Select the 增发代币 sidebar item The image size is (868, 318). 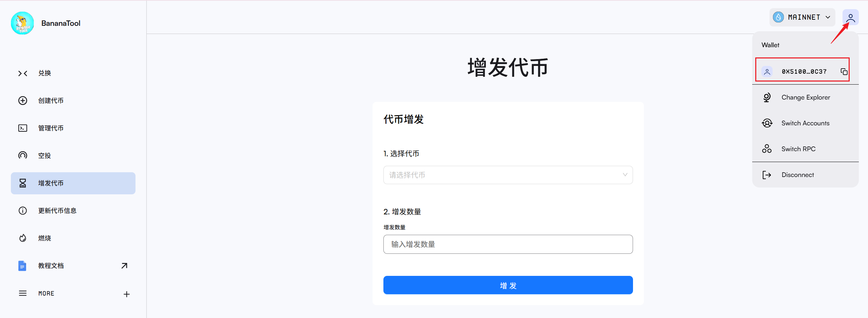(x=73, y=183)
